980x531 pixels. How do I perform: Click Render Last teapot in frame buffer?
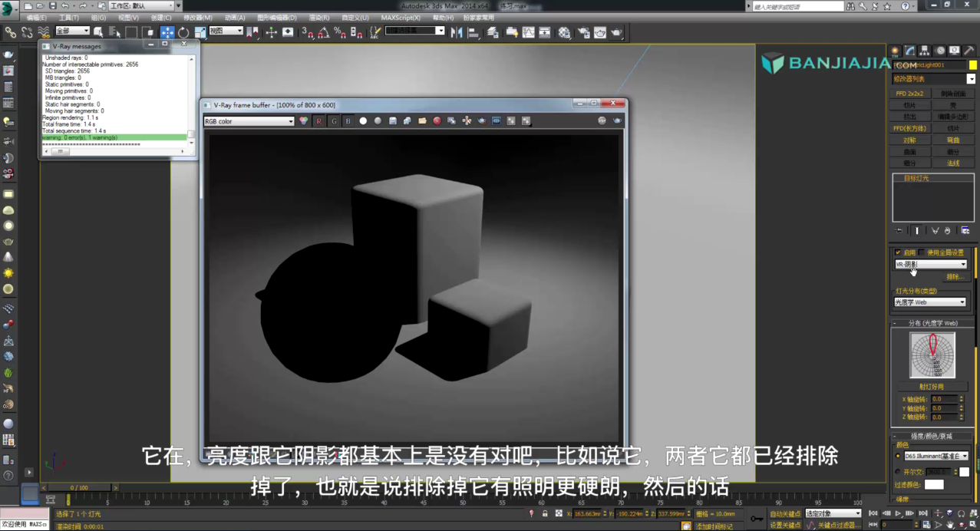click(x=617, y=120)
